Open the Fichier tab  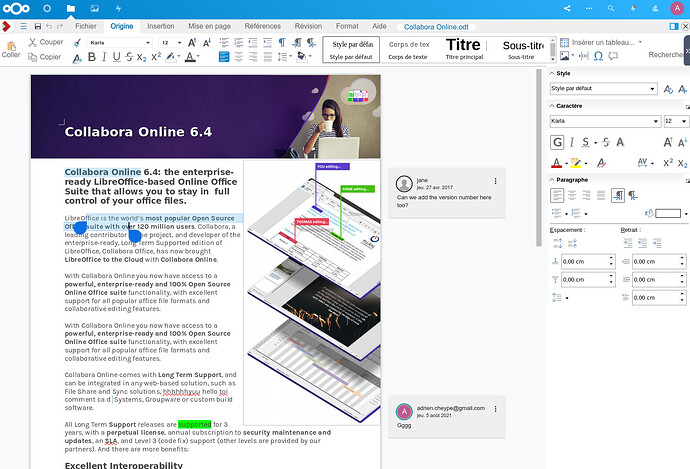(x=86, y=26)
